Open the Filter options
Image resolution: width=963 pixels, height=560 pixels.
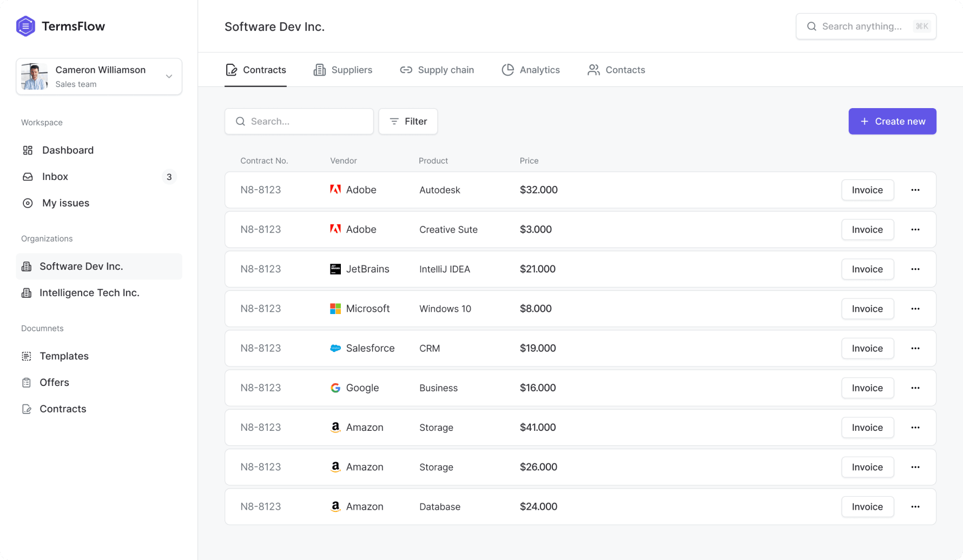point(408,122)
